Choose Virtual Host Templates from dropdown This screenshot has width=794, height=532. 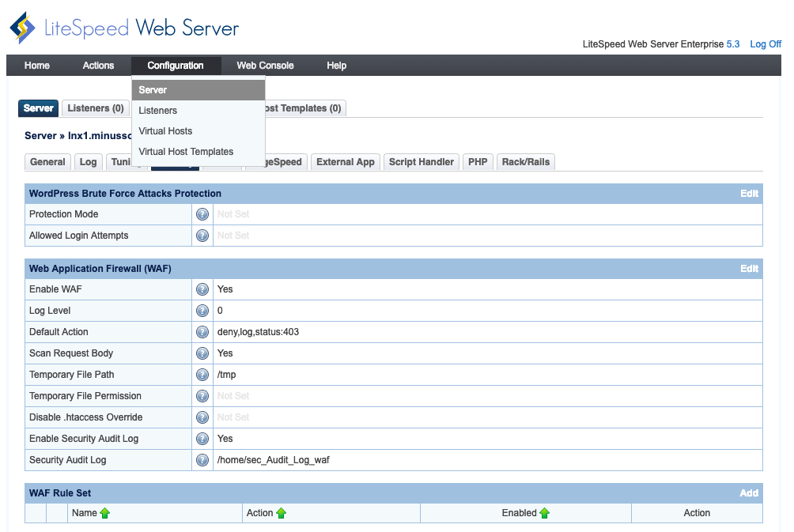[198, 152]
